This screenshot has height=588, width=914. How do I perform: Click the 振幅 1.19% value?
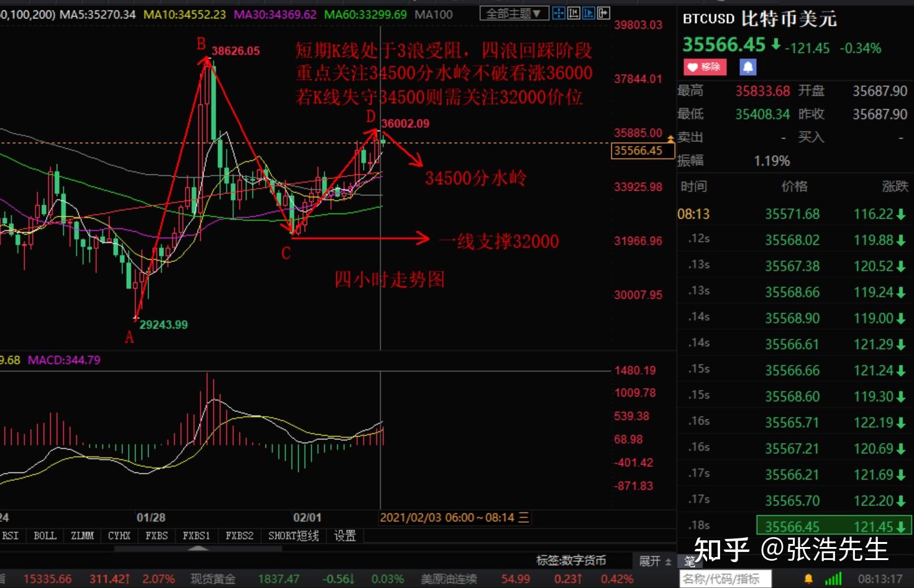coord(772,161)
